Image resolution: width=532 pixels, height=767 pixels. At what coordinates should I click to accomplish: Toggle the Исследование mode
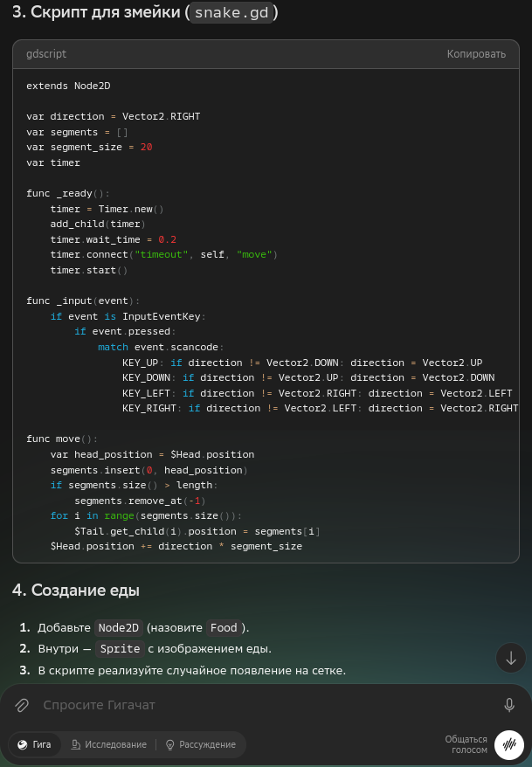[x=109, y=744]
